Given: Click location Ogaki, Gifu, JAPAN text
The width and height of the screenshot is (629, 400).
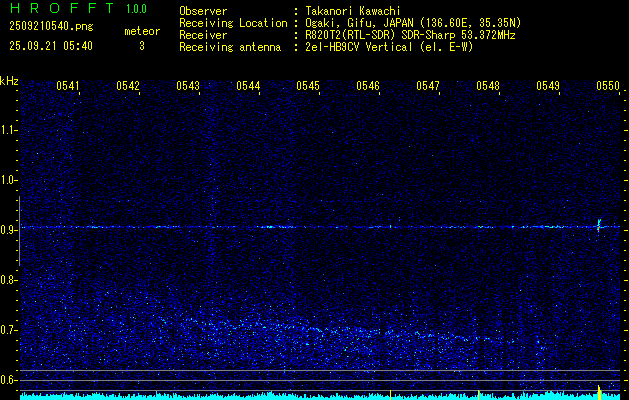Looking at the screenshot, I should (x=413, y=23).
